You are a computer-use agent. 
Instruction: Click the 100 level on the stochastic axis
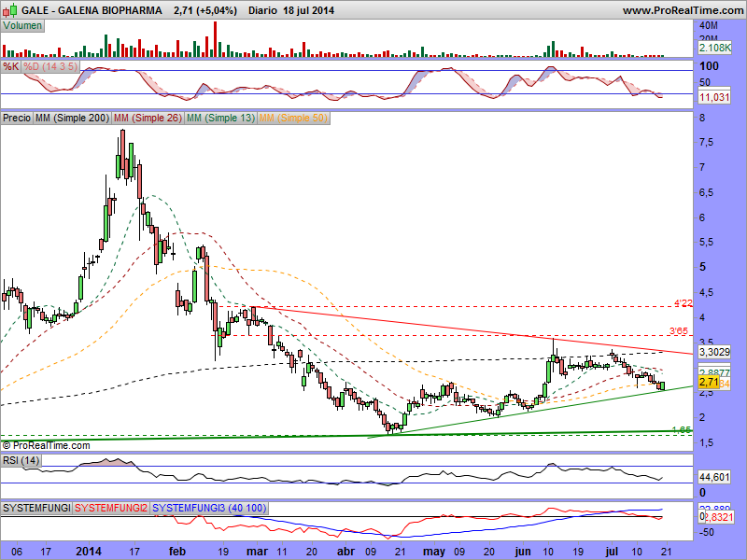pyautogui.click(x=709, y=66)
